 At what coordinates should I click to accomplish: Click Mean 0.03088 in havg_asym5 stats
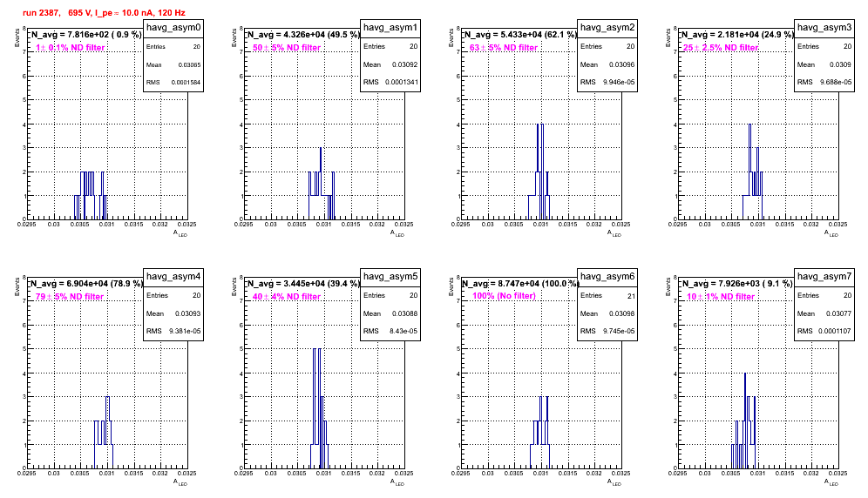point(390,313)
